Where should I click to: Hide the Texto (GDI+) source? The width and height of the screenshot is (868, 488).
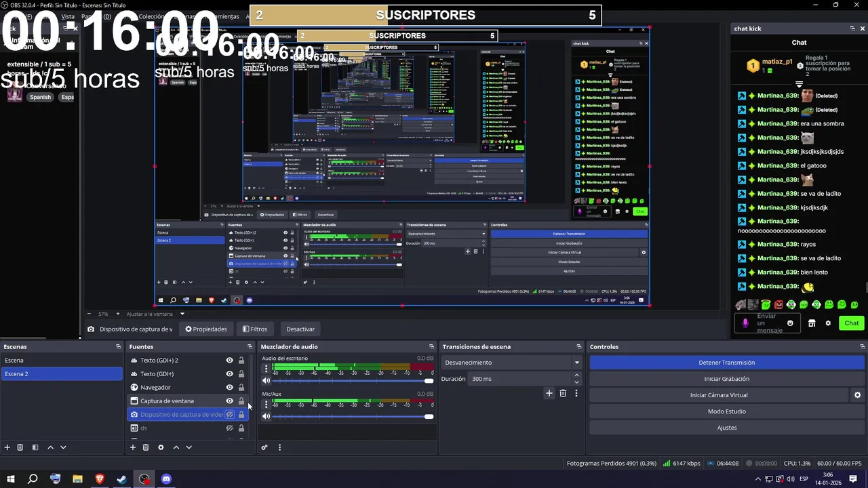tap(229, 374)
